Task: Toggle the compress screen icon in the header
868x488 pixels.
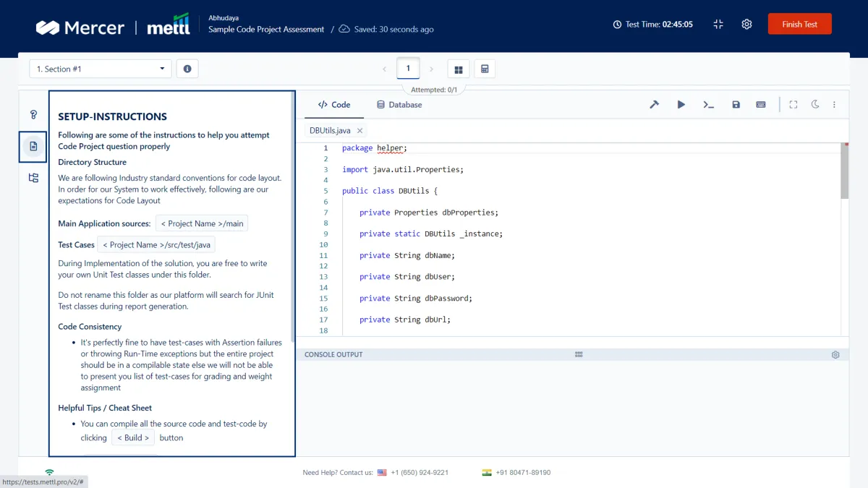Action: (x=718, y=24)
